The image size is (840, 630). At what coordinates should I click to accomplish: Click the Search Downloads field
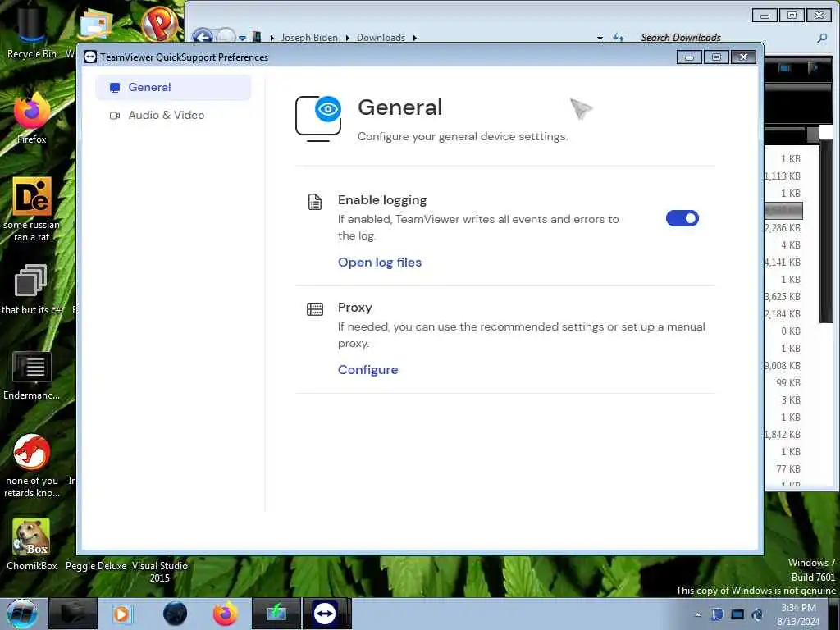point(726,38)
